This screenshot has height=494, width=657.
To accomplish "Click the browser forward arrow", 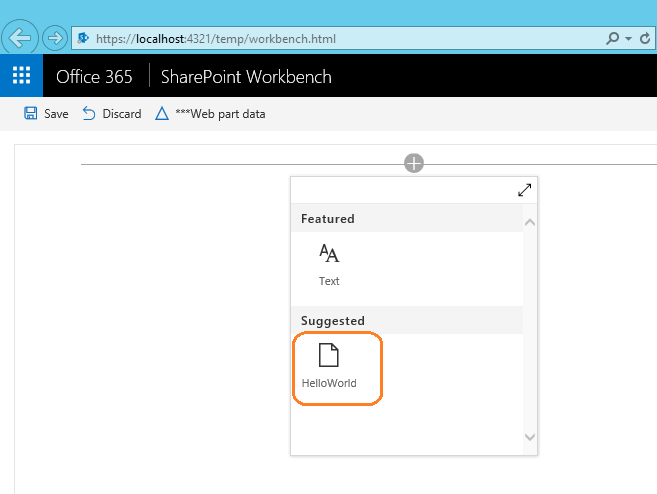I will 54,39.
